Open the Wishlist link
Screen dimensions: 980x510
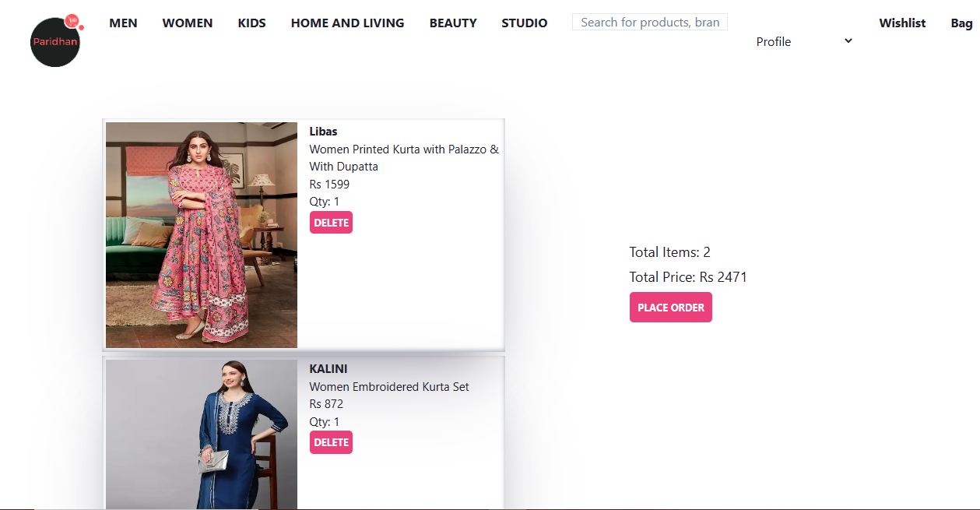902,23
